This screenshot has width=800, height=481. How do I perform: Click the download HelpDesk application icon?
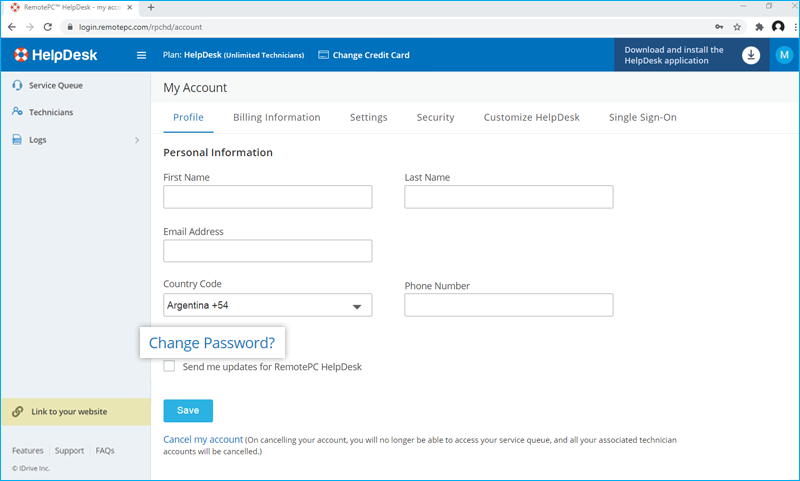pyautogui.click(x=751, y=55)
